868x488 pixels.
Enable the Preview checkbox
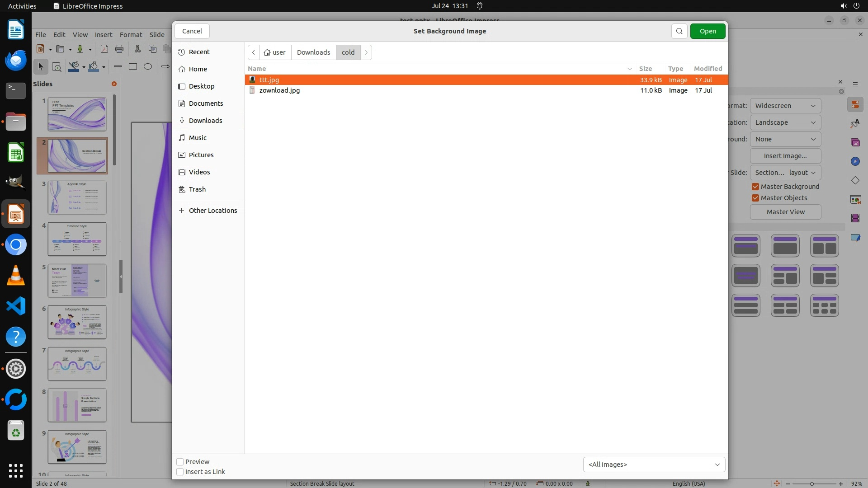coord(180,462)
